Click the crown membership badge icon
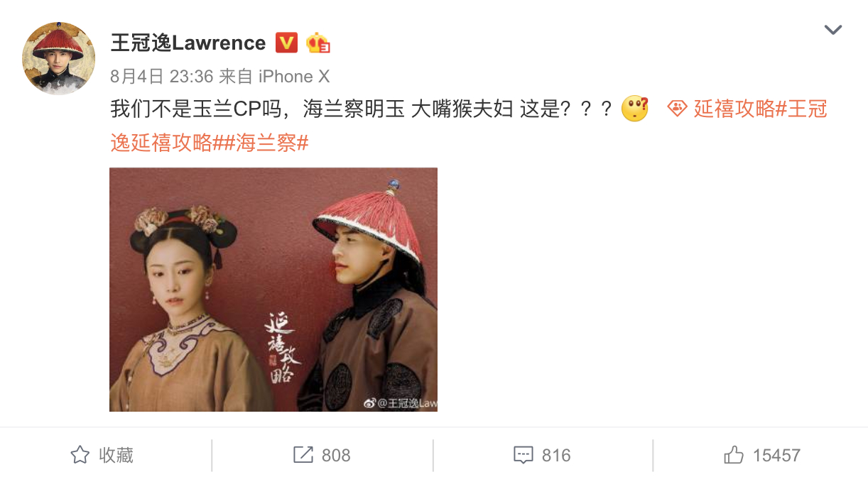The height and width of the screenshot is (477, 868). point(318,43)
